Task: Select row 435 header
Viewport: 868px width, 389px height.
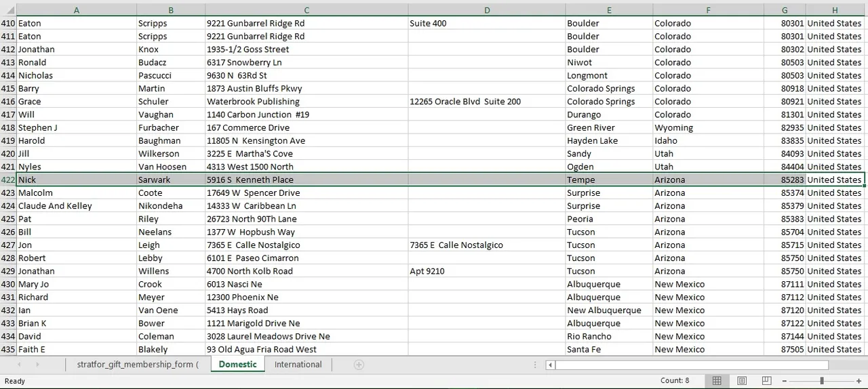Action: pyautogui.click(x=8, y=349)
